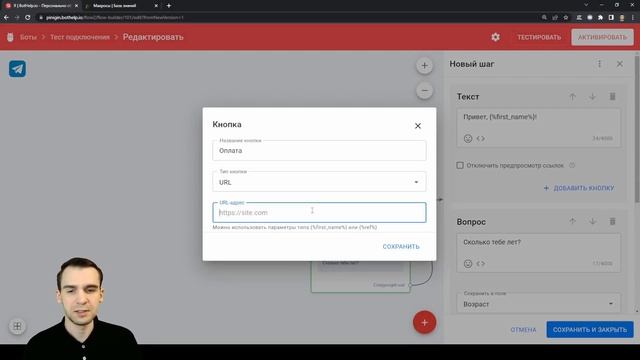This screenshot has width=640, height=360.
Task: Reload the page in browser
Action: pos(27,18)
